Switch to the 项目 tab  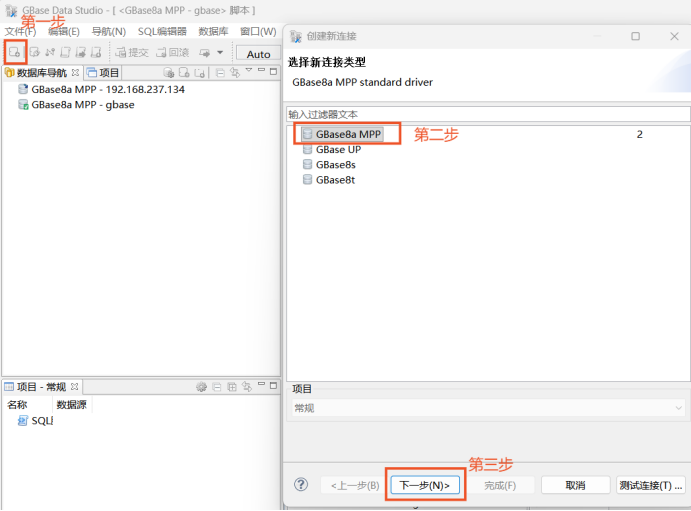(x=103, y=73)
